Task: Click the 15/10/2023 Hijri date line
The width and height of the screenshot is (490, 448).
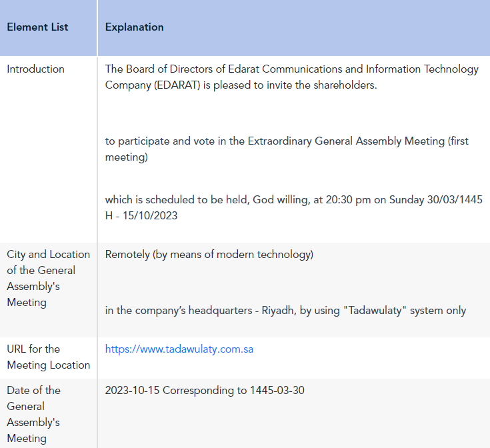Action: click(x=141, y=215)
